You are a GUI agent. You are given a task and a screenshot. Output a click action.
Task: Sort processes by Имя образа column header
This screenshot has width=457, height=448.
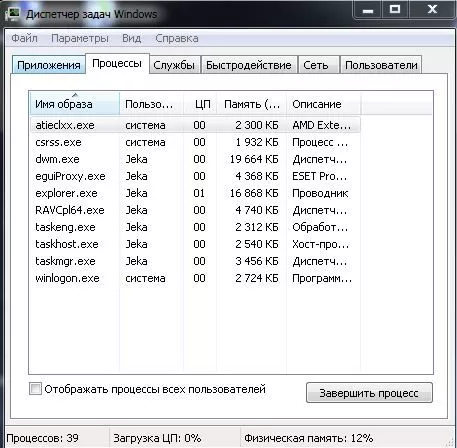click(x=75, y=104)
